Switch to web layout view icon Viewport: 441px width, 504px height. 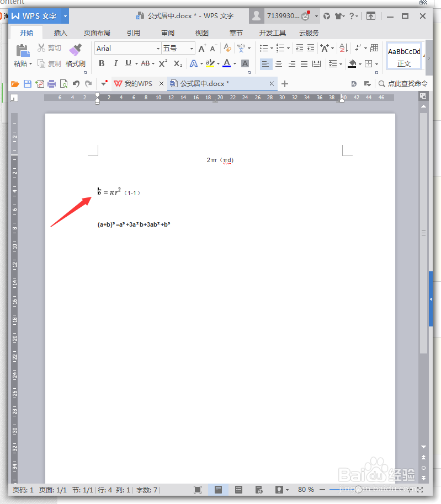[x=259, y=490]
